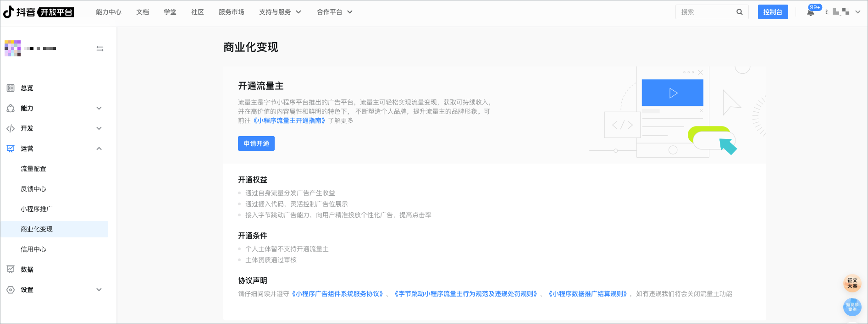Viewport: 868px width, 324px height.
Task: Open 社区 in top navigation
Action: click(x=198, y=12)
